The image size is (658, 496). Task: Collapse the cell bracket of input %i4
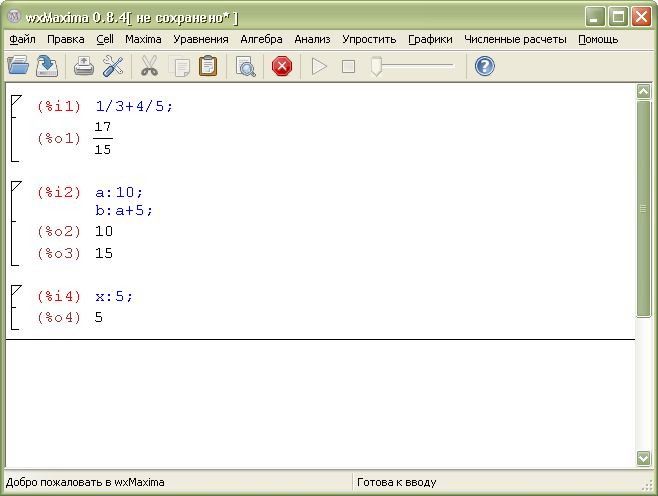point(16,291)
